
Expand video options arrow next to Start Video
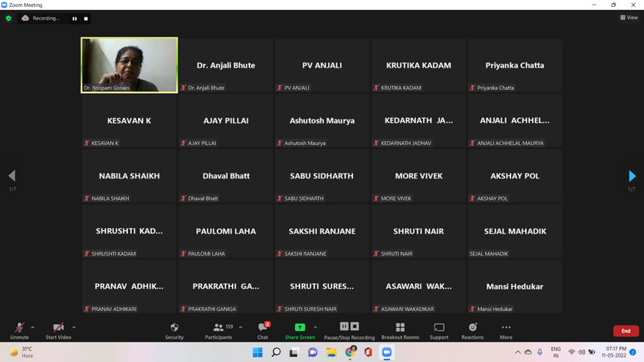(x=74, y=327)
